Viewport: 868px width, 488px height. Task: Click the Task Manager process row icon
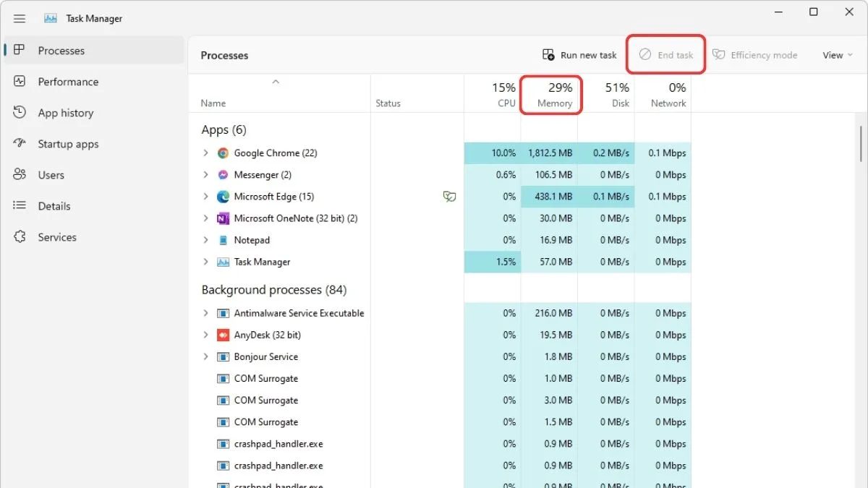coord(223,262)
